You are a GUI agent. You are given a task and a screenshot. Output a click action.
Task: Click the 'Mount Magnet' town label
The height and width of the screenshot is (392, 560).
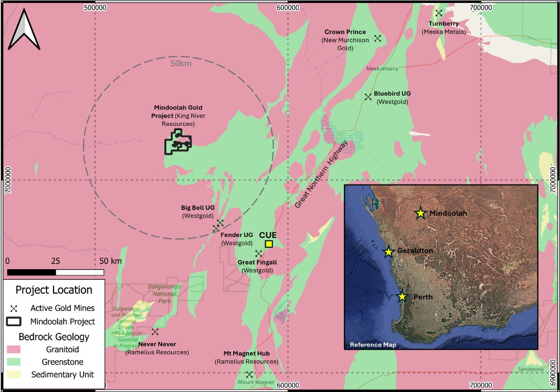pos(256,382)
